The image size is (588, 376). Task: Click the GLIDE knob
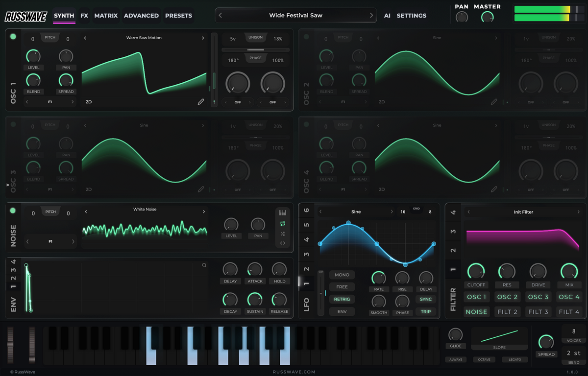pyautogui.click(x=455, y=335)
